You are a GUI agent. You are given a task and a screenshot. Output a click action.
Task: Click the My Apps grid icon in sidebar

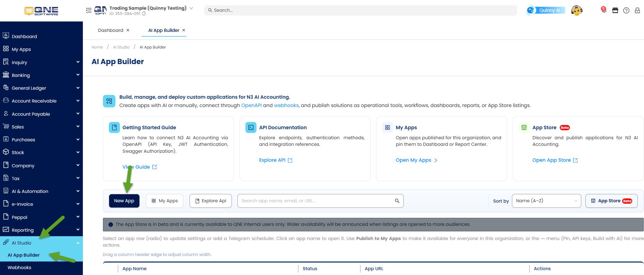pos(6,49)
